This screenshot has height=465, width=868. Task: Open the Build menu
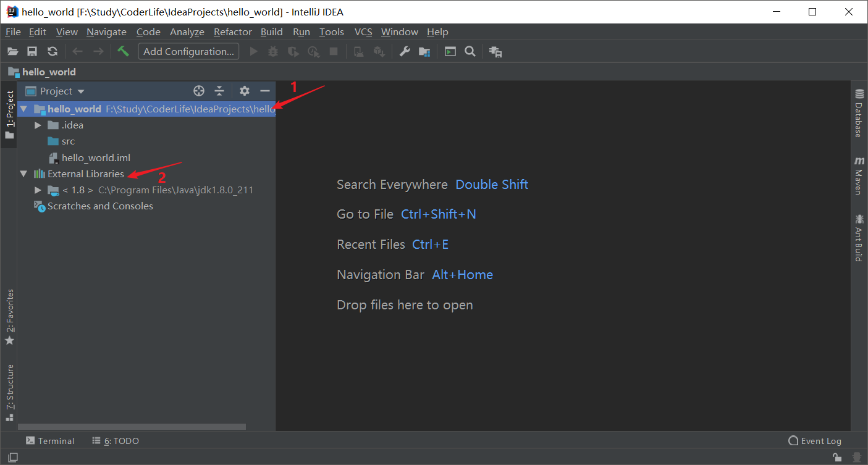point(272,32)
